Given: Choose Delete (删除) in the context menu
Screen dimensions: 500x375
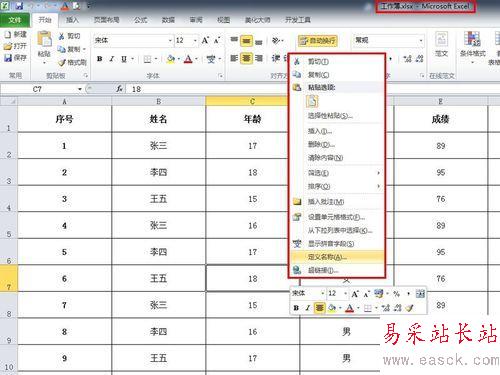Looking at the screenshot, I should [x=337, y=144].
